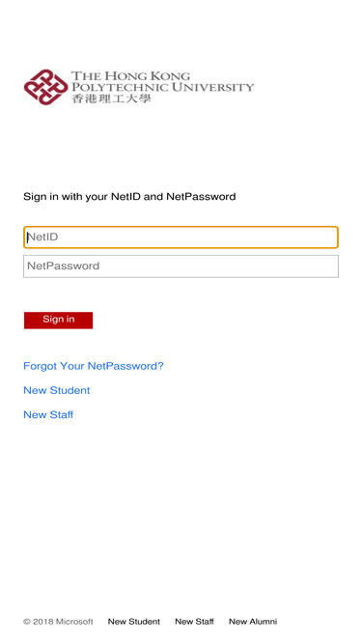Click the red PolyU knot emblem
The height and width of the screenshot is (644, 362).
point(45,87)
